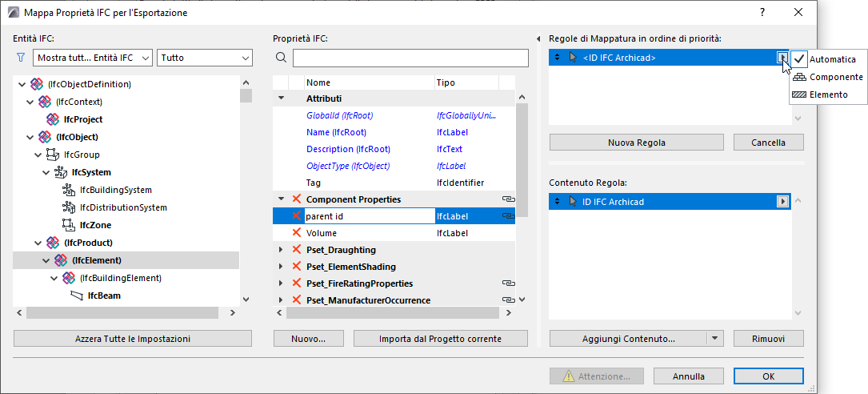Click the IfcZone entity icon
The height and width of the screenshot is (394, 868).
[68, 225]
